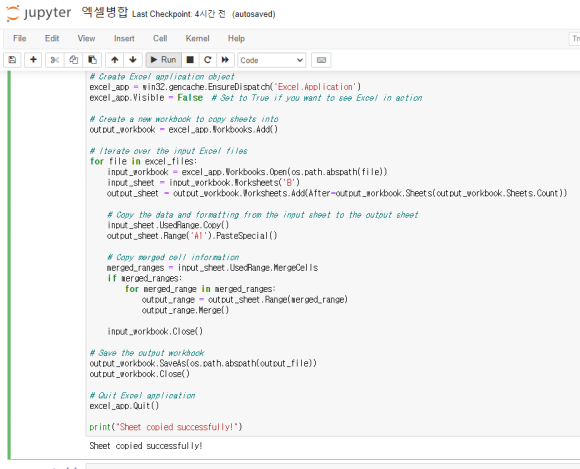The image size is (580, 469).
Task: Open the command palette keyboard icon
Action: tap(321, 60)
